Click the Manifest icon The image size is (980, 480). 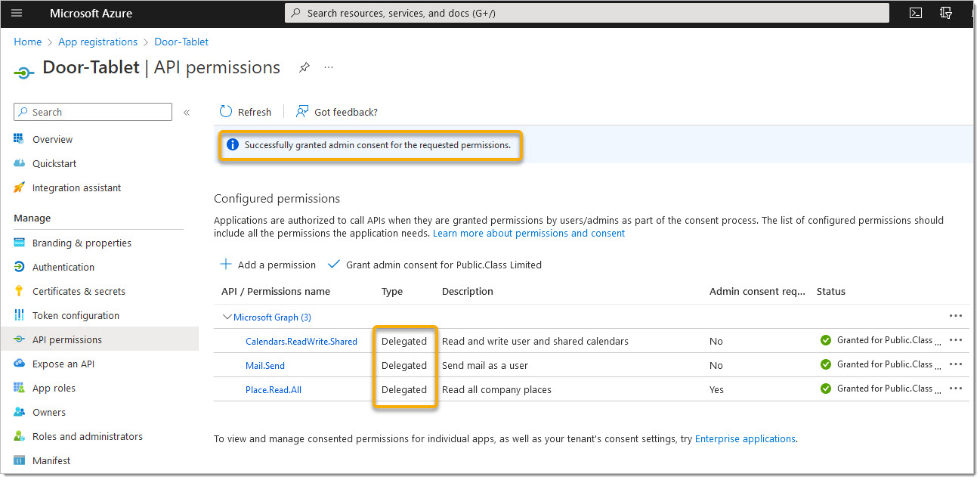19,460
